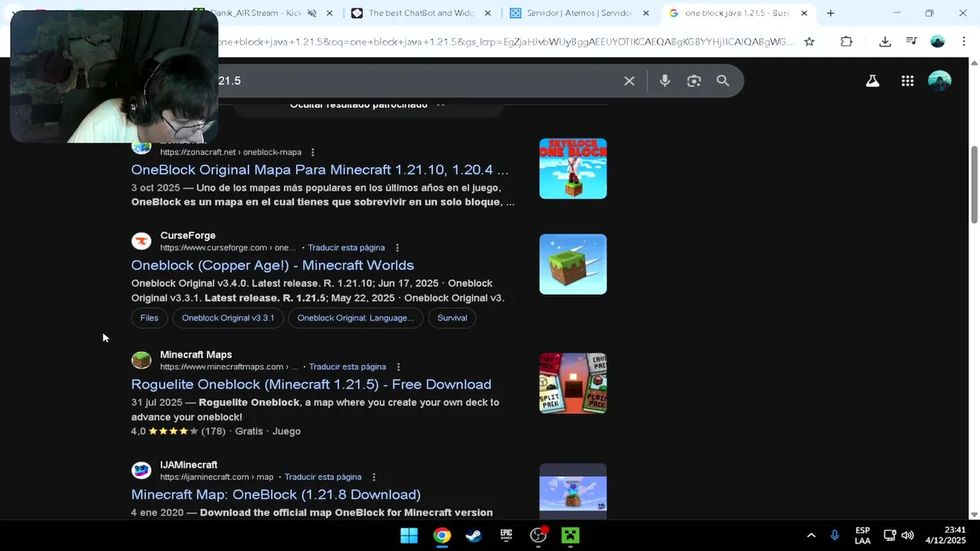The image size is (980, 551).
Task: Translate the IJAMinecraft result page
Action: (x=322, y=478)
